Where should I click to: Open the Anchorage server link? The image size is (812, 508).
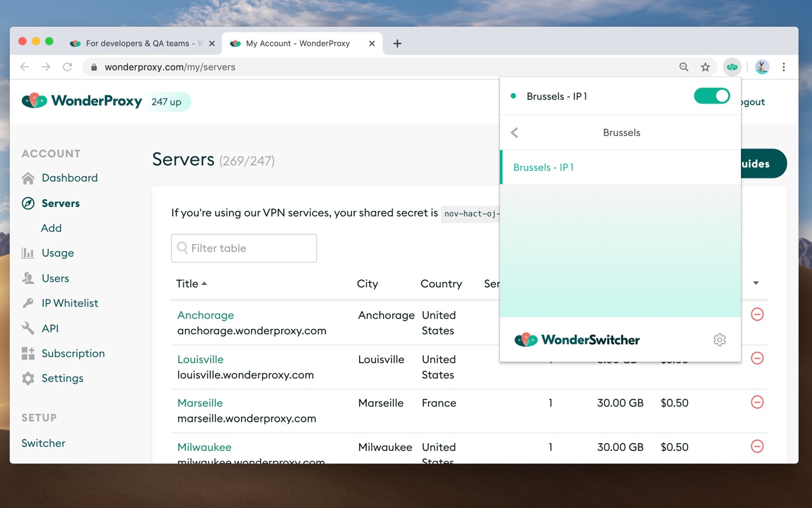(206, 315)
